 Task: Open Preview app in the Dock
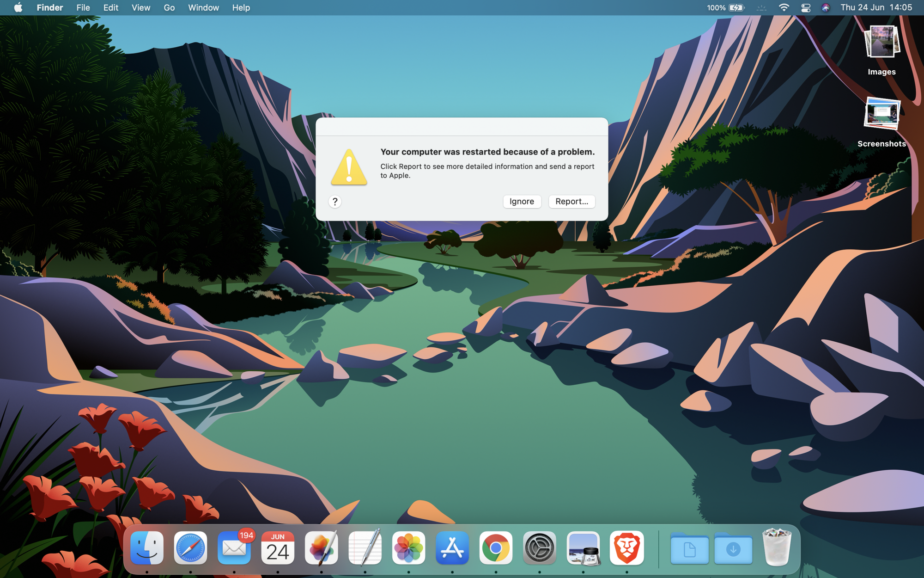583,548
